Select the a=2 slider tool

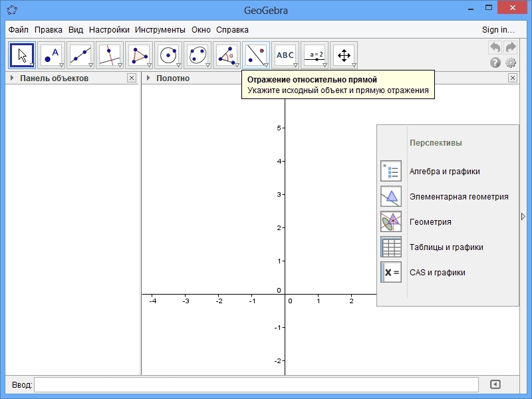click(x=315, y=55)
